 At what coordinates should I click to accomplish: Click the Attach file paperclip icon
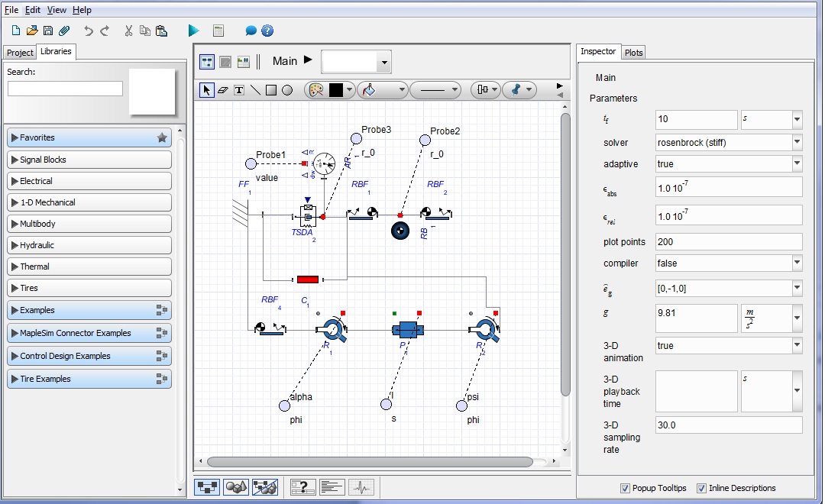coord(64,31)
